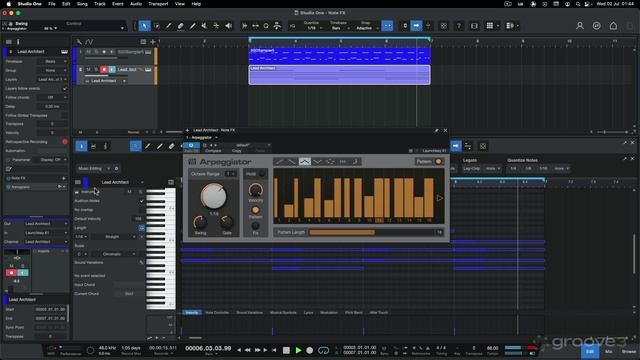Select the Arrow tool in the main toolbar
640x360 pixels.
(144, 26)
